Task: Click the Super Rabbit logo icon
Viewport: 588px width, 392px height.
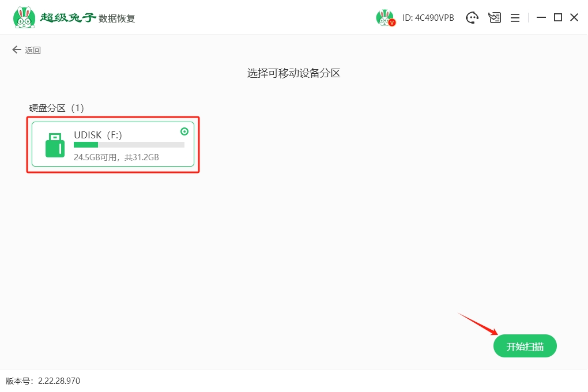Action: (24, 17)
